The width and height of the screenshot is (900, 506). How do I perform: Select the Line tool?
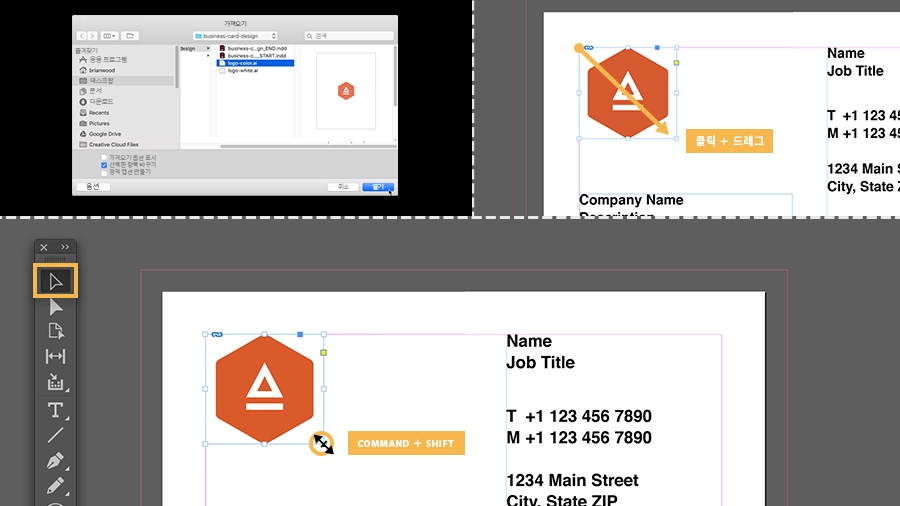(55, 435)
